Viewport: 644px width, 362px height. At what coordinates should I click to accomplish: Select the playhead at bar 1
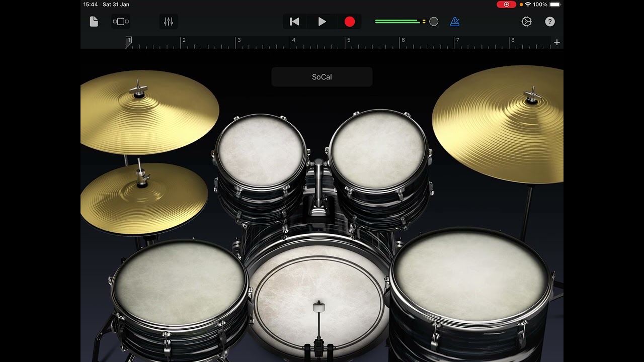pos(129,42)
